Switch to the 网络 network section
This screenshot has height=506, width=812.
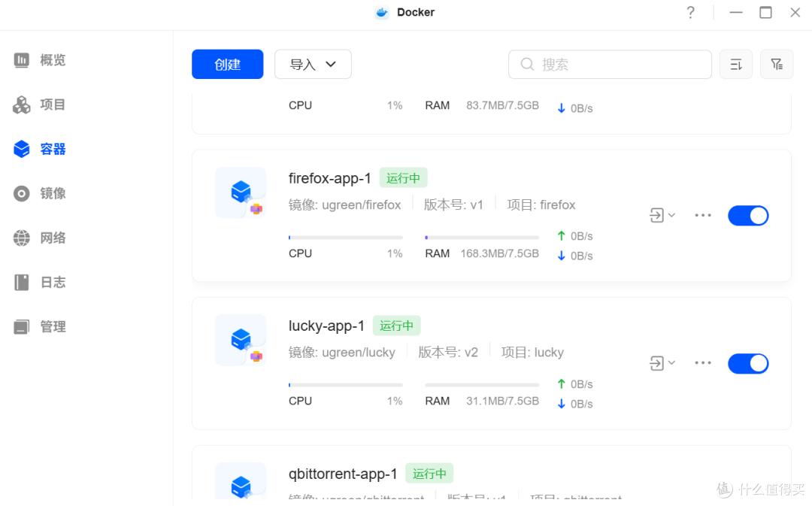pyautogui.click(x=40, y=238)
